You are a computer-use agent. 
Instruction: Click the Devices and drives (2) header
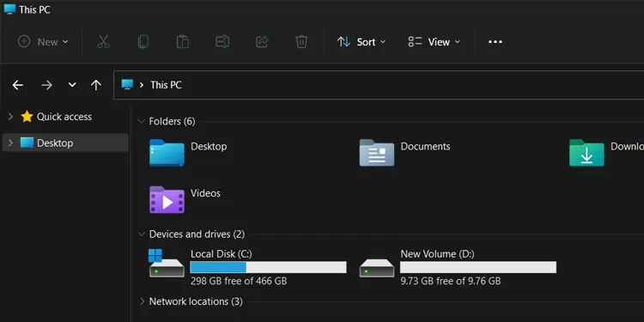tap(197, 234)
